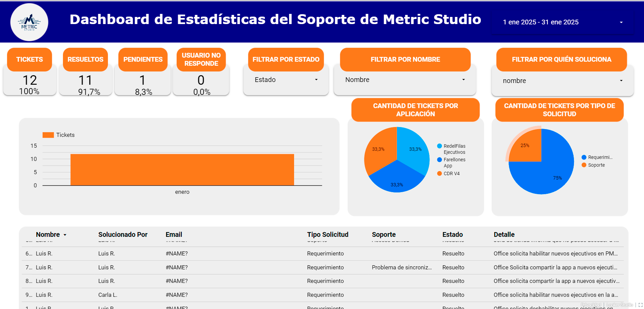Click the orange Tickets legend swatch
The width and height of the screenshot is (644, 309).
click(48, 135)
